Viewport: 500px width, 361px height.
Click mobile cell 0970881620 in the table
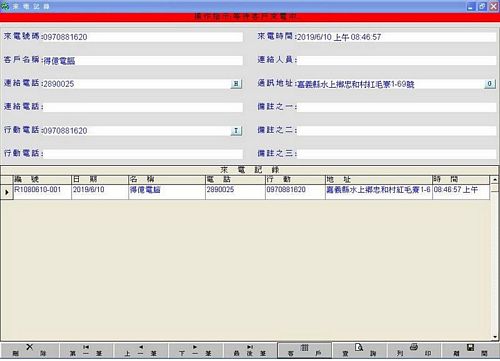pyautogui.click(x=295, y=192)
